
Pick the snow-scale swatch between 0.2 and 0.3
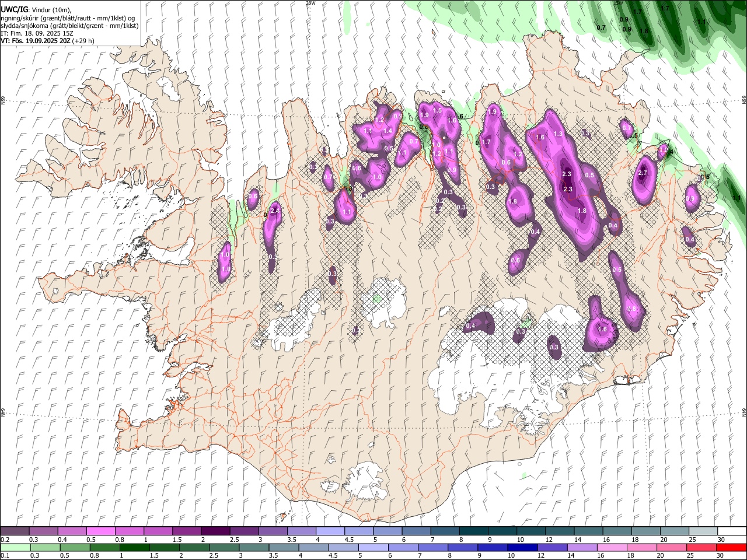click(x=15, y=531)
